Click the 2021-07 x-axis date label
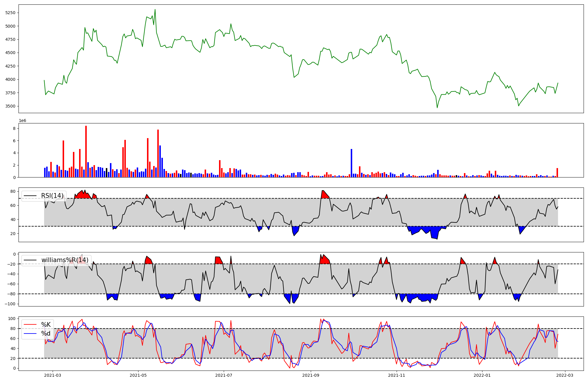The image size is (588, 382). tap(224, 375)
